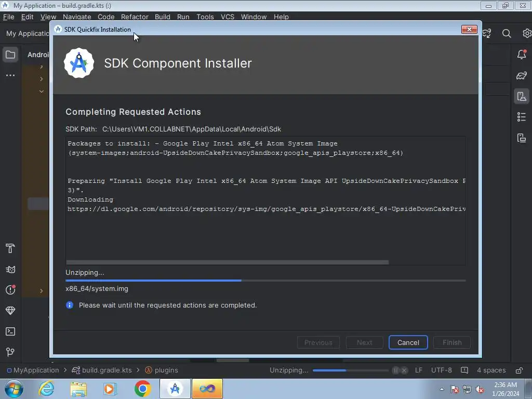Open the Build menu

pos(163,17)
